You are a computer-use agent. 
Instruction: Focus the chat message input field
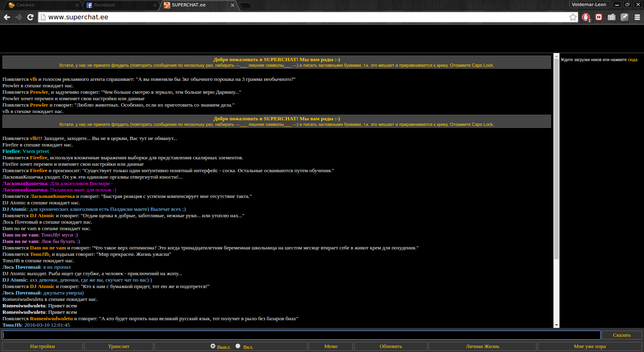(x=301, y=335)
